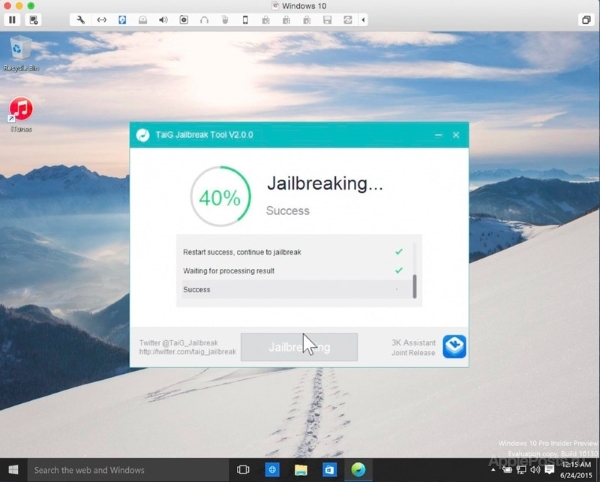Click the green macOS fullscreen button
Viewport: 600px width, 482px height.
(x=31, y=5)
